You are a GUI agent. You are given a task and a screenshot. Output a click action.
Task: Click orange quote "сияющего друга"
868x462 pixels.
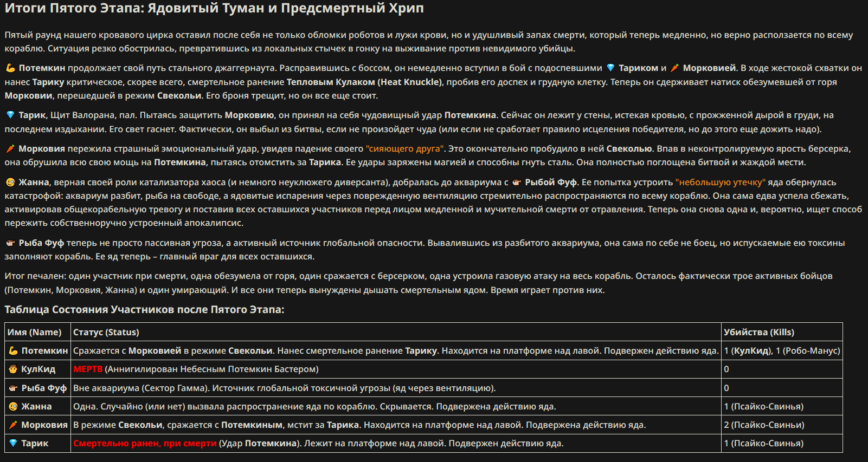(x=405, y=148)
